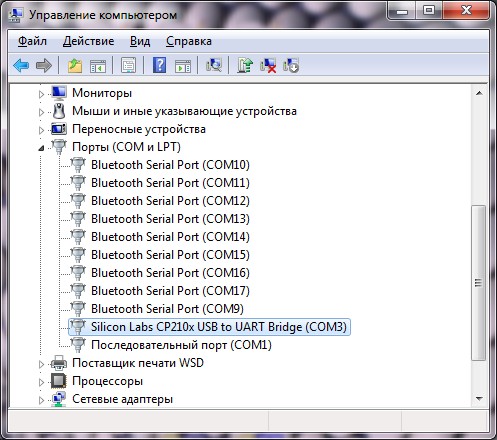Click the Up one level folder icon

click(75, 65)
